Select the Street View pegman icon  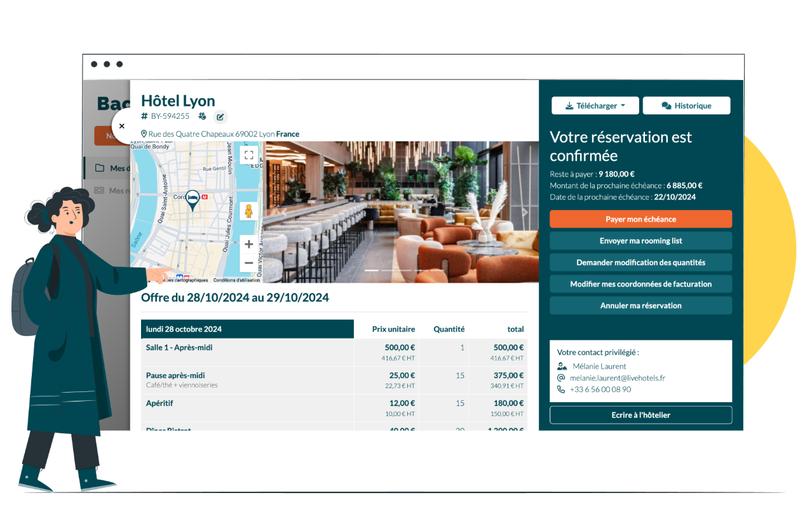248,212
